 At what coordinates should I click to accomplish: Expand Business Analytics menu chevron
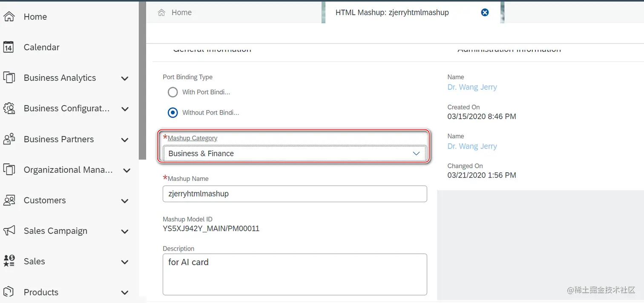click(x=125, y=78)
